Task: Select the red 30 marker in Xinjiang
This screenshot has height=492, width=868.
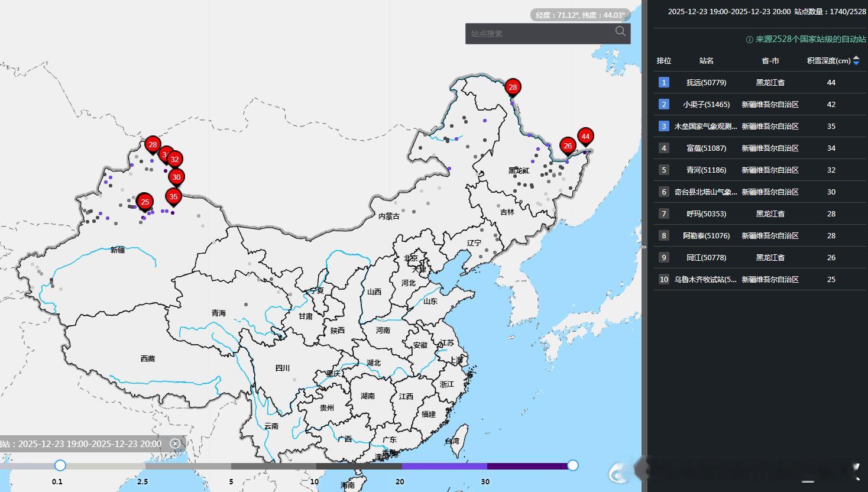Action: pos(176,179)
